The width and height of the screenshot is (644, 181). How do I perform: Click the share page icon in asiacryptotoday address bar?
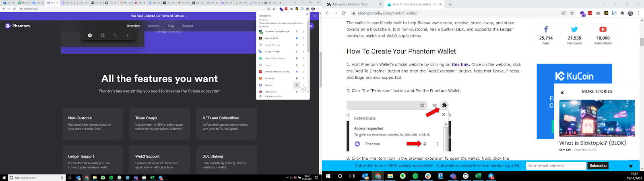click(x=564, y=13)
